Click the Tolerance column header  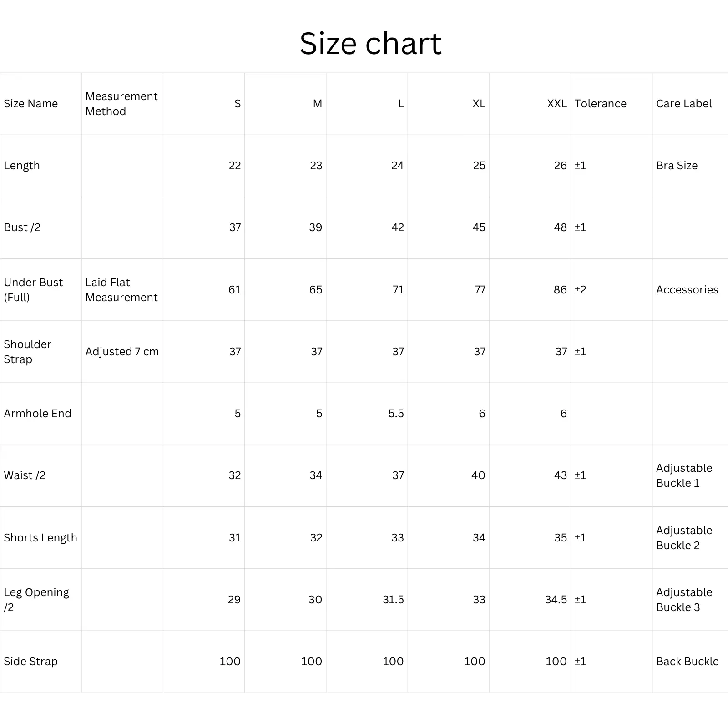(600, 104)
